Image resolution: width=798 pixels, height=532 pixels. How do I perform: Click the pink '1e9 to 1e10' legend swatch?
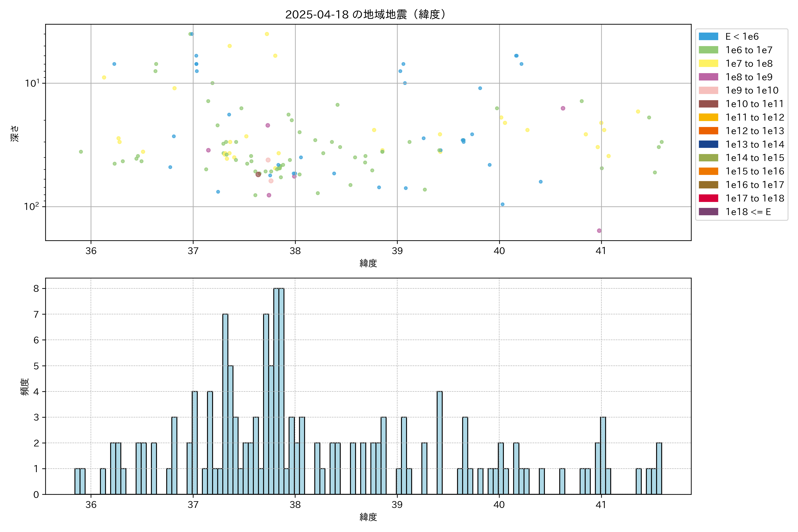click(x=708, y=90)
